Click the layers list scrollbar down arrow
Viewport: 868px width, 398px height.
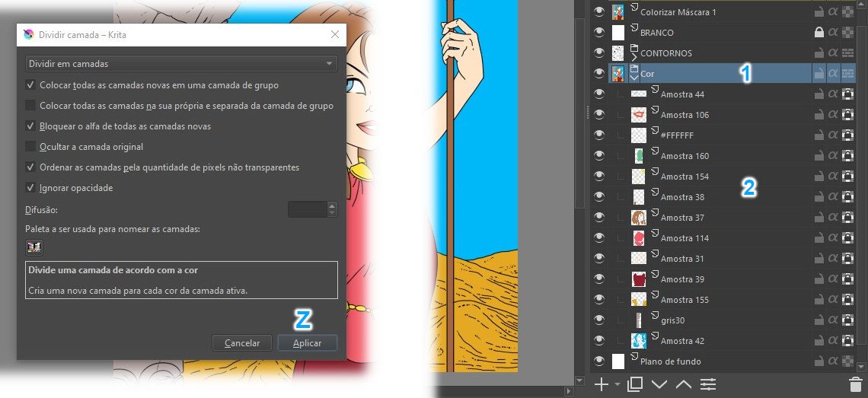tap(861, 367)
